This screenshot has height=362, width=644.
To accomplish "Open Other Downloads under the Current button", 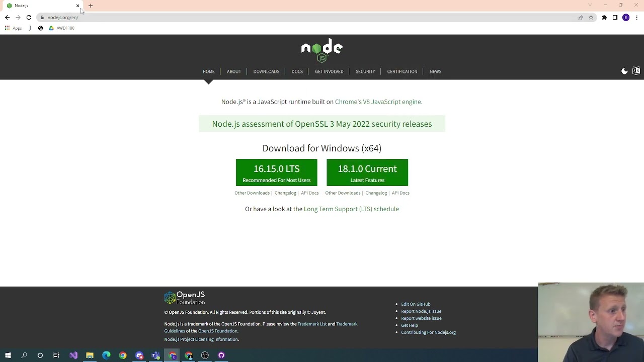I will click(343, 193).
